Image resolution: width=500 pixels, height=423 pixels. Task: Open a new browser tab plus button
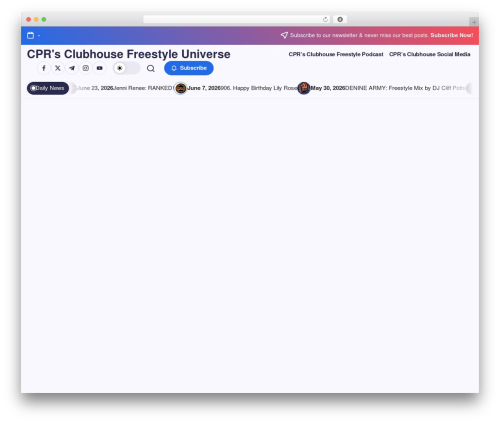474,22
